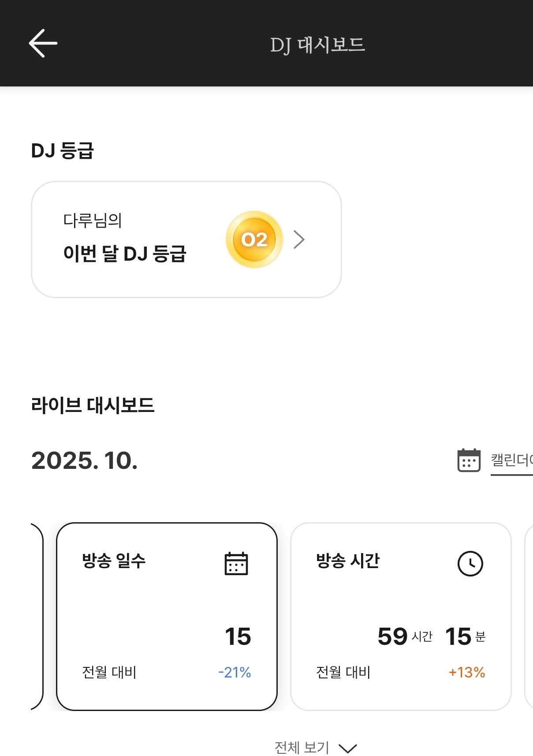Click the 2025. 10. month label
The image size is (533, 756).
click(x=85, y=460)
